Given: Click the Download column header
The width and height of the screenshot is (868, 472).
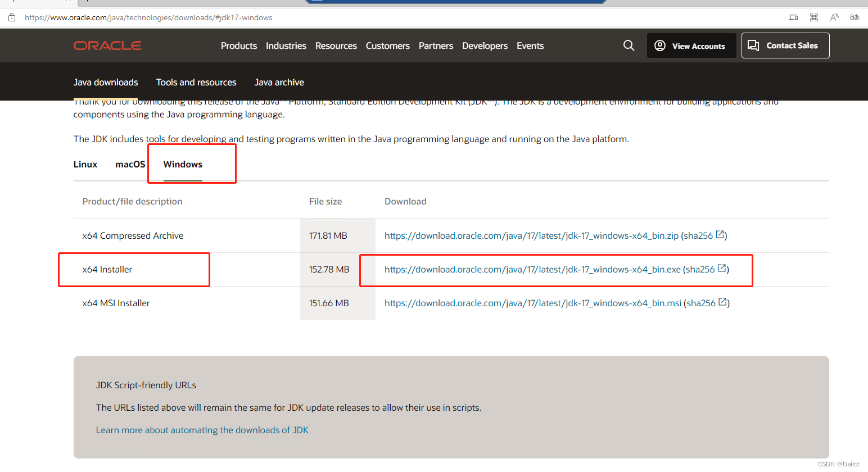Looking at the screenshot, I should [405, 201].
